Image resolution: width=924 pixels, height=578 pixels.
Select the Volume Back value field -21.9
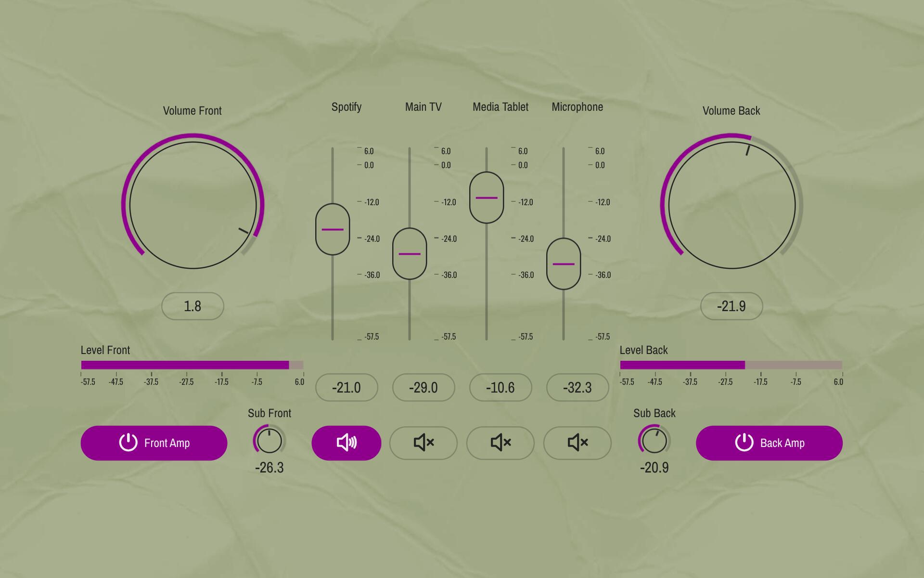pyautogui.click(x=731, y=306)
